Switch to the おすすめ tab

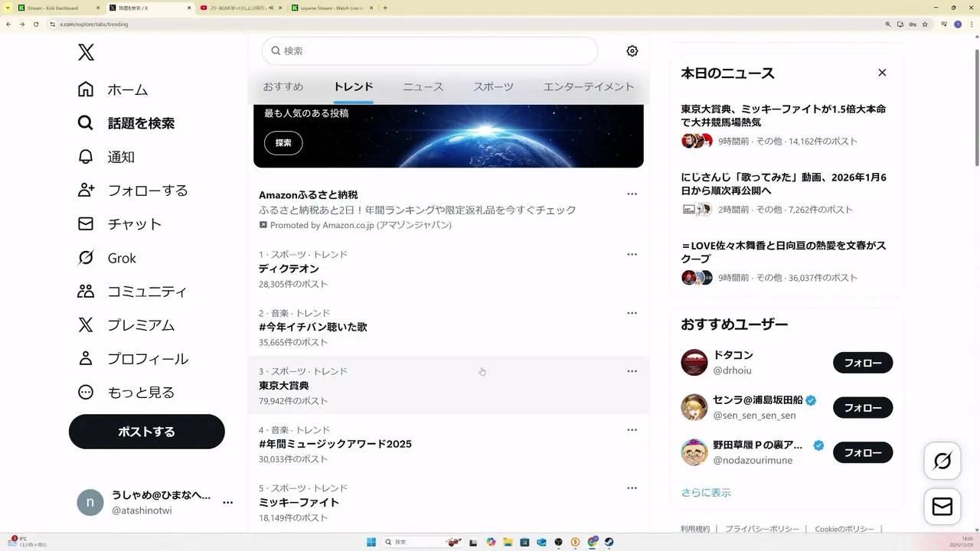(283, 86)
